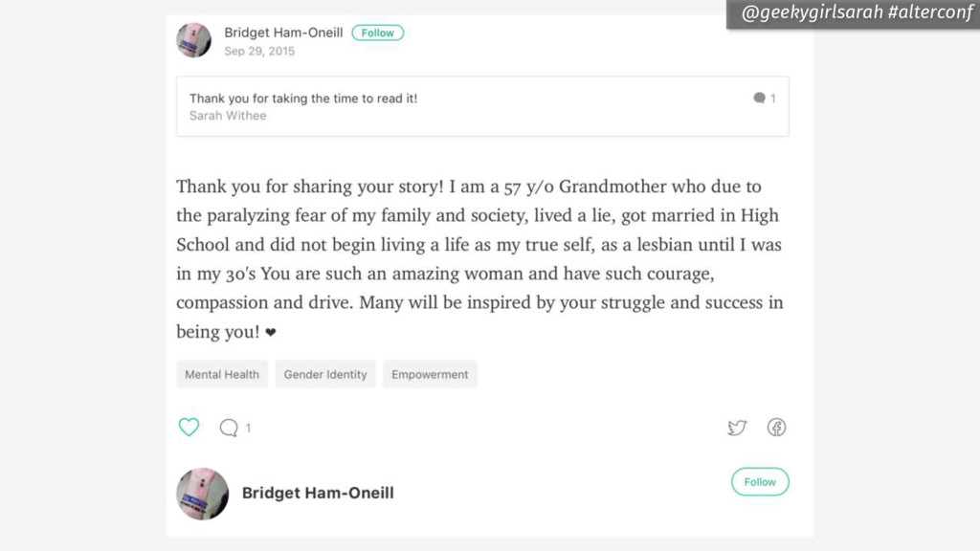This screenshot has height=551, width=980.
Task: Follow Bridget Ham-Oneill using top Follow button
Action: click(x=377, y=33)
